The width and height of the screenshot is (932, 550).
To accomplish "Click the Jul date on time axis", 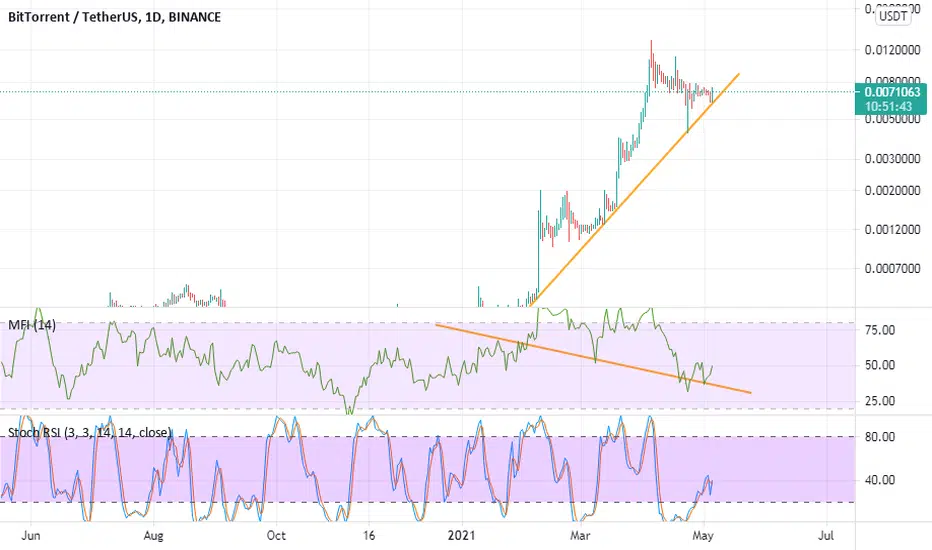I will point(826,536).
